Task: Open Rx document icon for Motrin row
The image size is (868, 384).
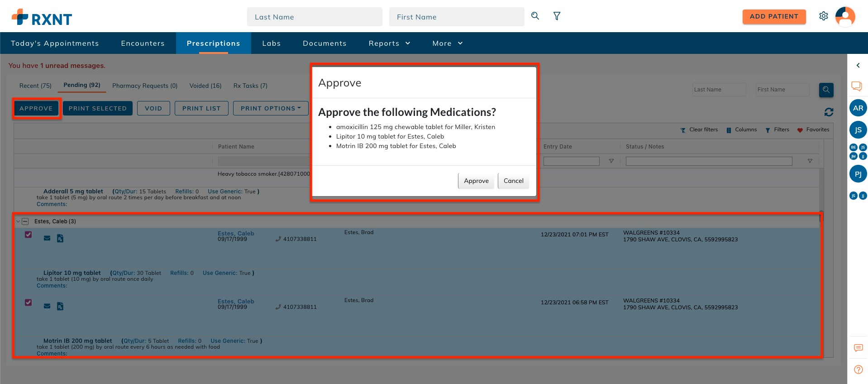Action: [60, 307]
